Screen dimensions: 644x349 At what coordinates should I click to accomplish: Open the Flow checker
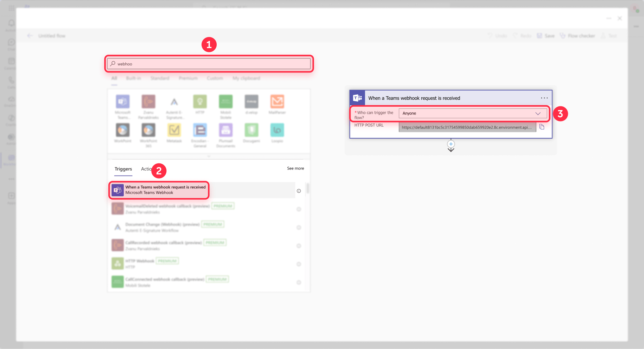point(577,36)
